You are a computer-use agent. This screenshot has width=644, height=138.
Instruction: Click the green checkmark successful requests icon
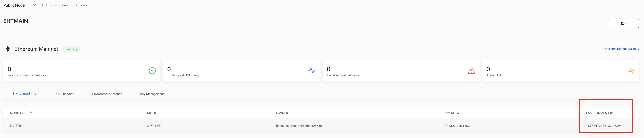point(152,71)
